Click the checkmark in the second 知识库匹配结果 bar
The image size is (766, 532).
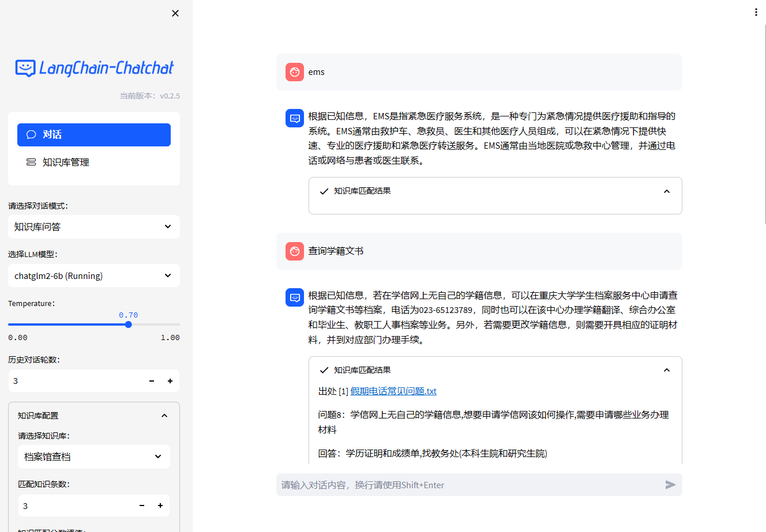tap(324, 370)
